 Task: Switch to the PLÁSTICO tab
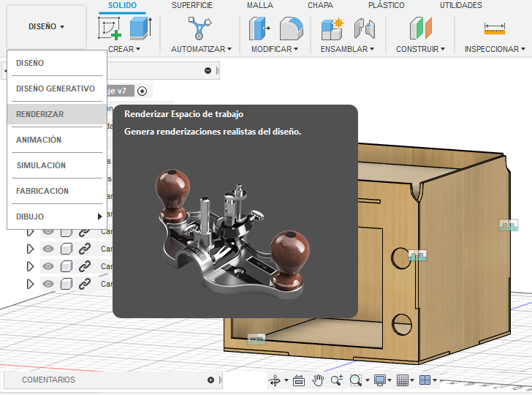point(386,5)
